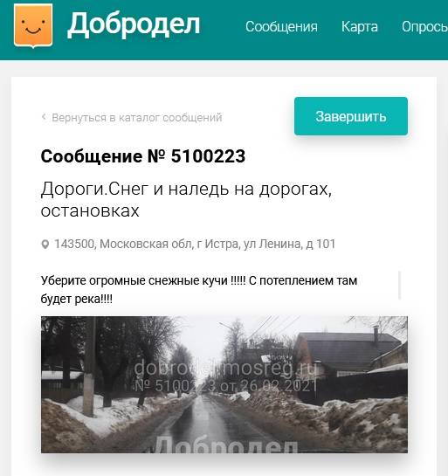
Task: Click the orange smiley Добродел logo icon
Action: [33, 26]
